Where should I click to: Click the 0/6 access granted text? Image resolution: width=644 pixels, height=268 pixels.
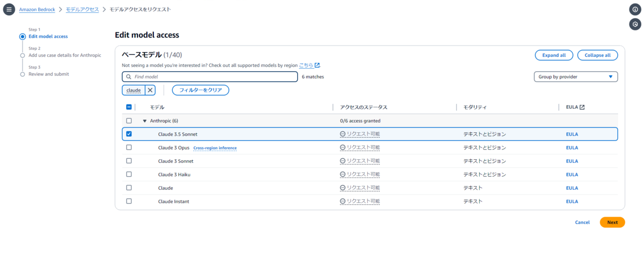360,121
